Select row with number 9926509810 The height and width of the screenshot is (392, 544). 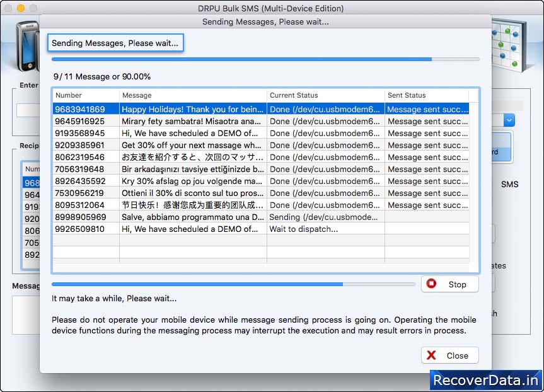pyautogui.click(x=261, y=229)
